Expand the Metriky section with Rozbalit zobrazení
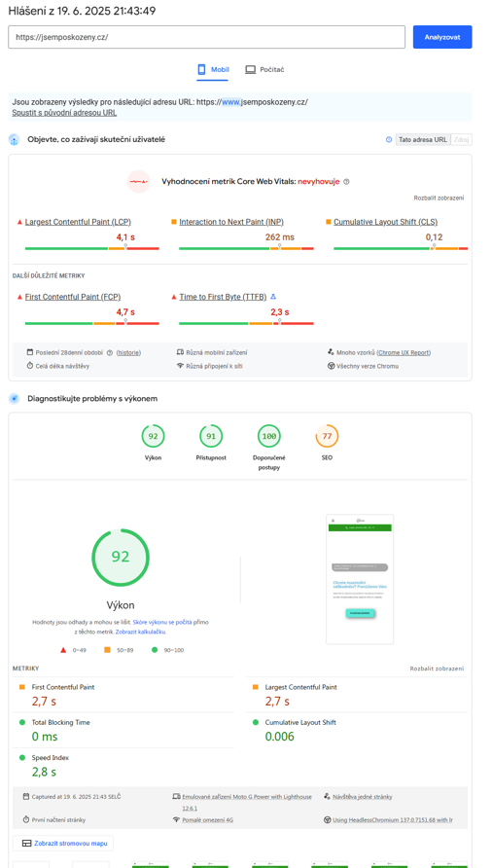The height and width of the screenshot is (868, 492). 438,669
